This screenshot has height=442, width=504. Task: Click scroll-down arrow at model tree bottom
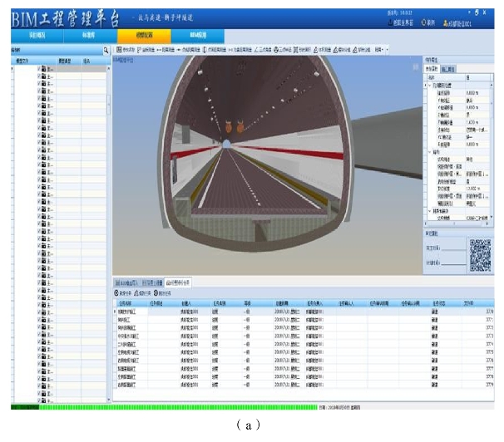point(109,400)
